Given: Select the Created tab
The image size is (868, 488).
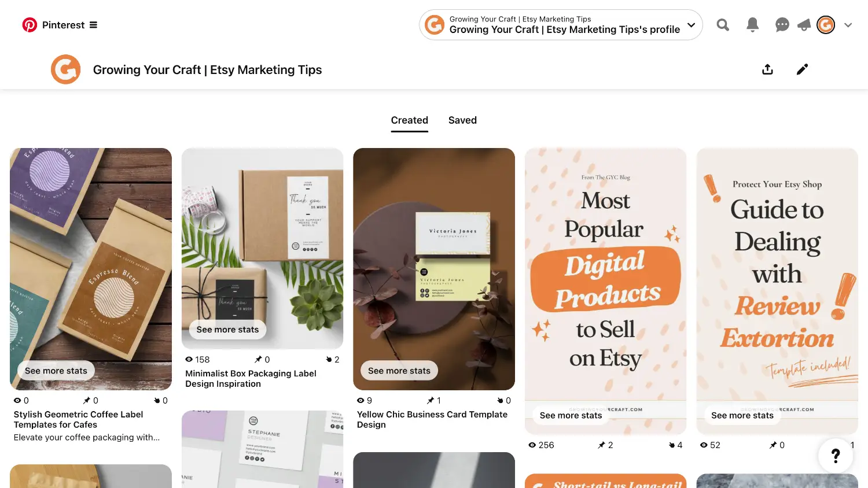Looking at the screenshot, I should pos(410,120).
